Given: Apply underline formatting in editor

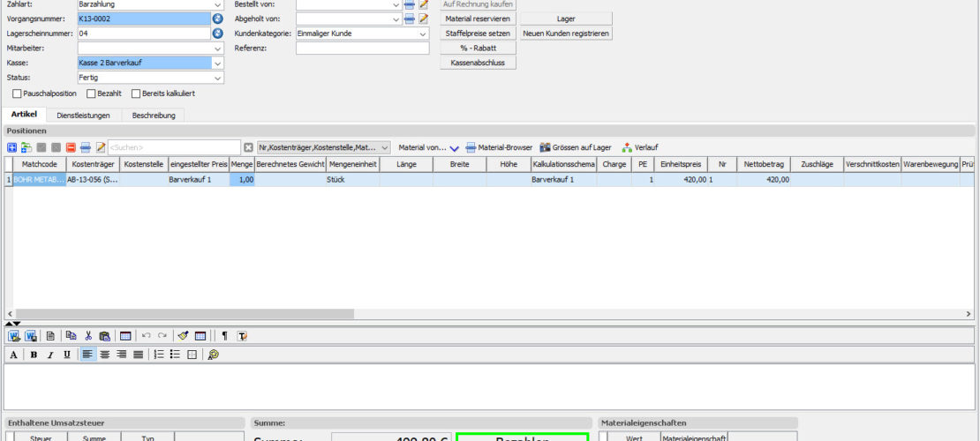Looking at the screenshot, I should 67,355.
